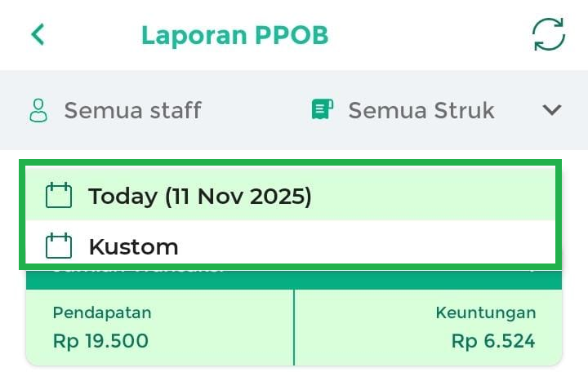Select Today (11 Nov 2025) date option

click(200, 196)
